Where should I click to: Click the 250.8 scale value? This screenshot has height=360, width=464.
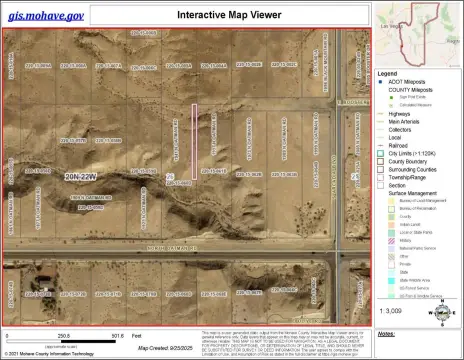(64, 336)
